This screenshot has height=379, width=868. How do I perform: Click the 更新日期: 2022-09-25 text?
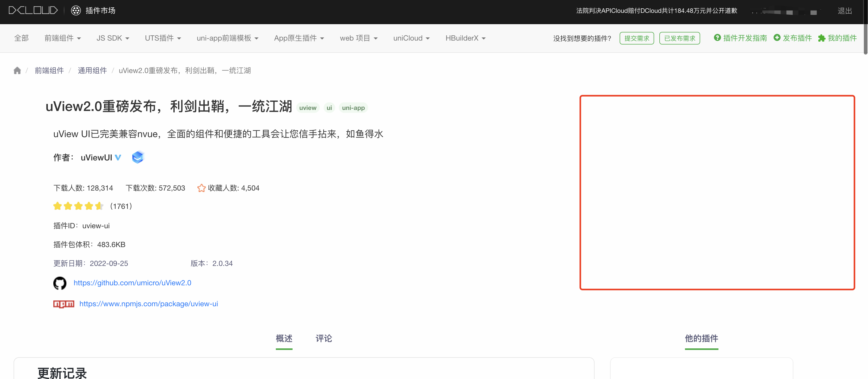click(91, 263)
